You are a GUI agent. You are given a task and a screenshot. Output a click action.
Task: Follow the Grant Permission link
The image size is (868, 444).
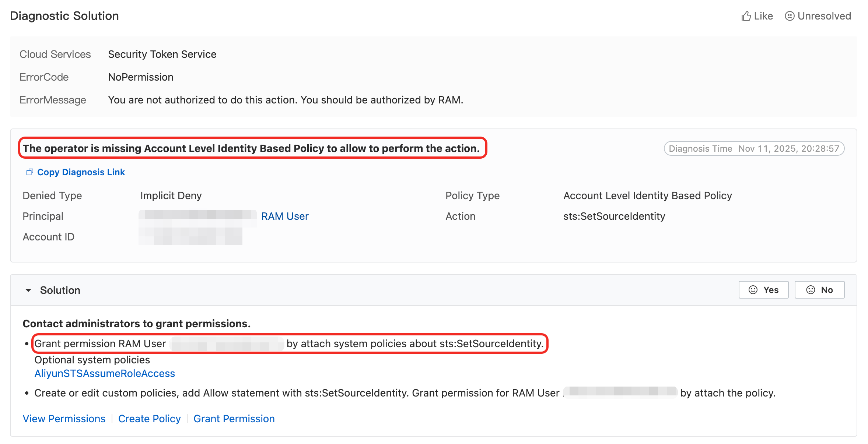tap(234, 419)
